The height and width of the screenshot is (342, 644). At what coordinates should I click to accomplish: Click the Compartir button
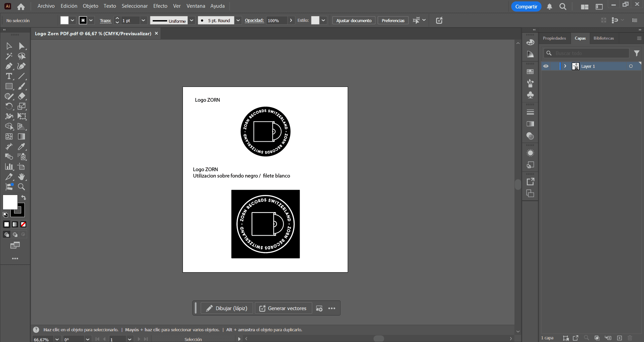[x=526, y=7]
